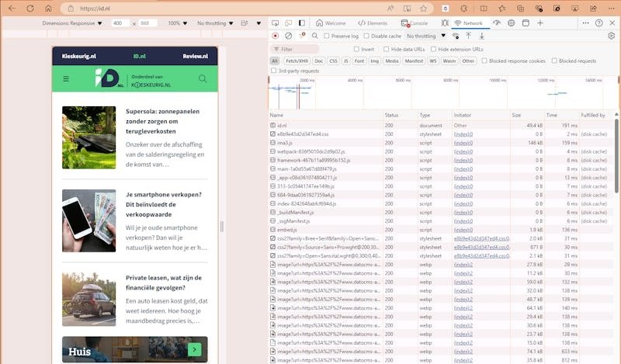Open the 100% zoom dropdown
This screenshot has height=364, width=621.
pyautogui.click(x=178, y=23)
